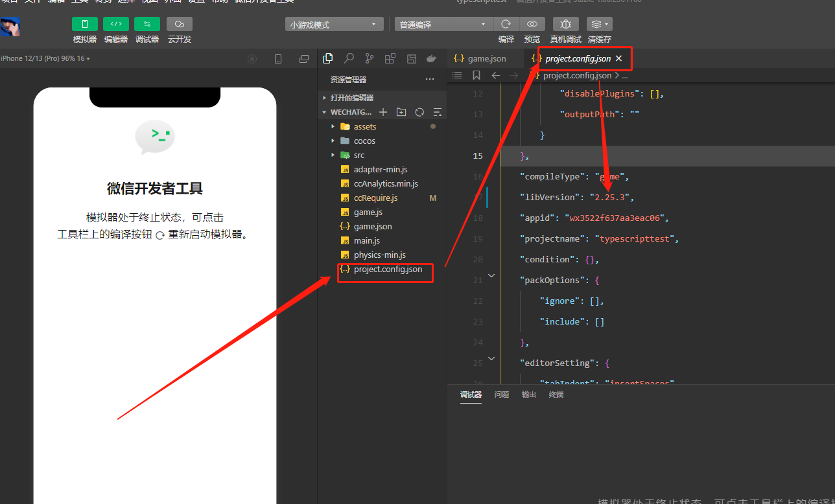Open the iPhone 12/13 (Pro) device dropdown
The height and width of the screenshot is (504, 835).
tap(45, 58)
